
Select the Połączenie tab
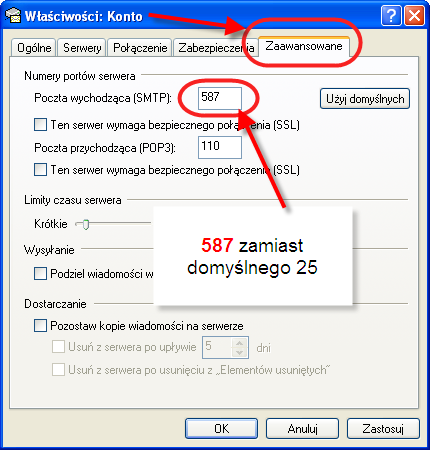(x=140, y=48)
